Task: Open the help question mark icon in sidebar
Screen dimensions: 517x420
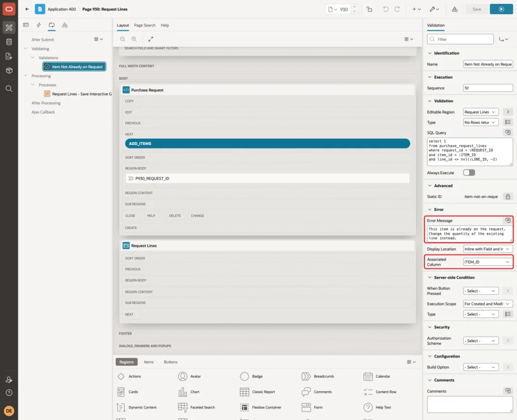Action: pos(9,393)
